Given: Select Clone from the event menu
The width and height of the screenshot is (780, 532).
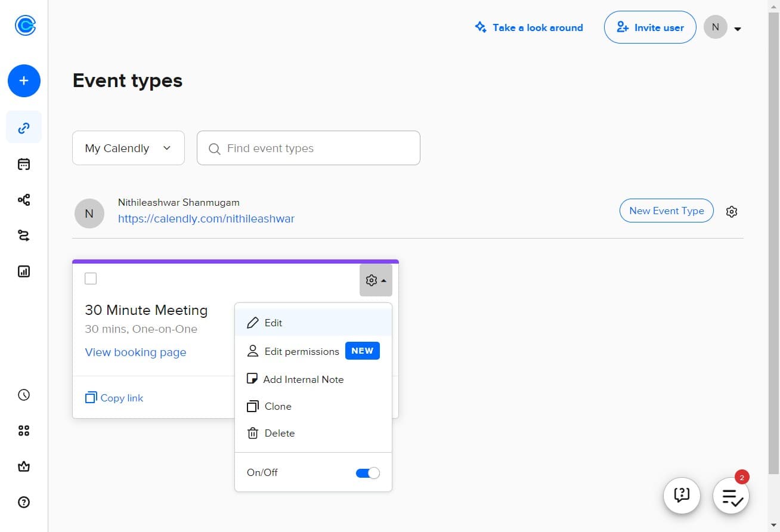Looking at the screenshot, I should 278,406.
